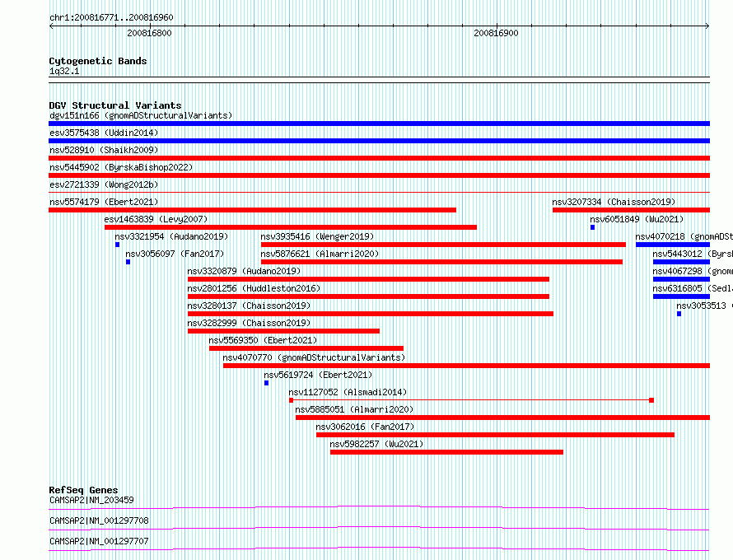The width and height of the screenshot is (733, 560).
Task: Click nsv3282999 (Chaisson2019) label
Action: click(249, 323)
